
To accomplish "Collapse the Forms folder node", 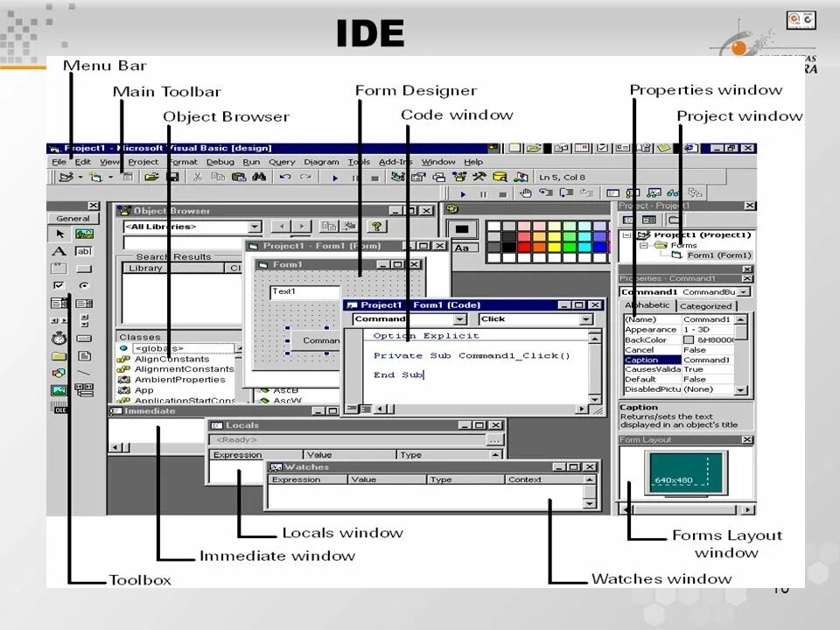I will tap(643, 245).
